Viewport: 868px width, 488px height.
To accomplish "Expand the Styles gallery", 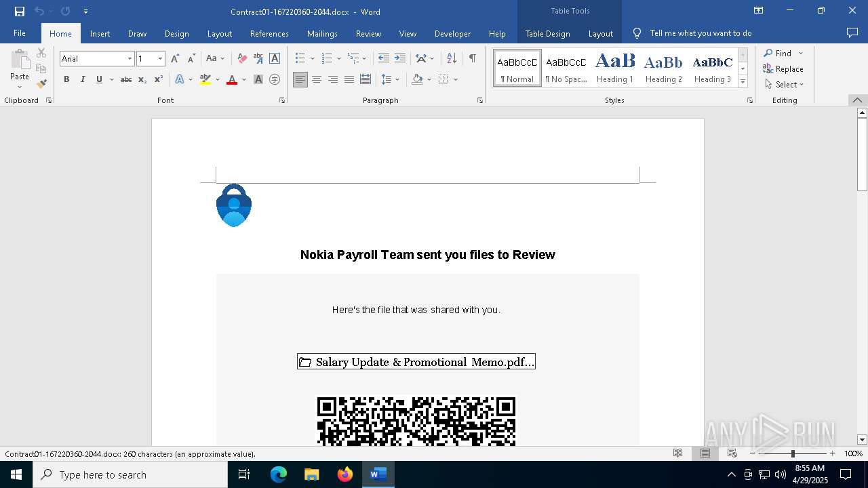I will tap(743, 81).
